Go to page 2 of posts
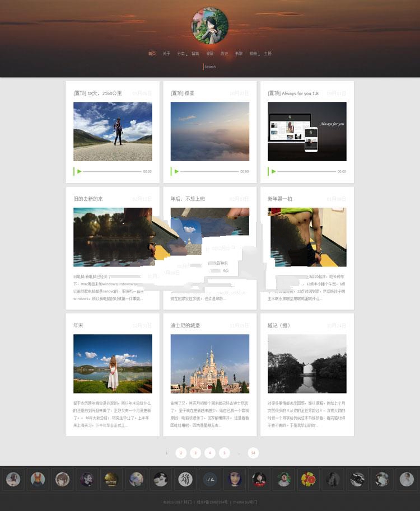This screenshot has height=511, width=420. 181,453
